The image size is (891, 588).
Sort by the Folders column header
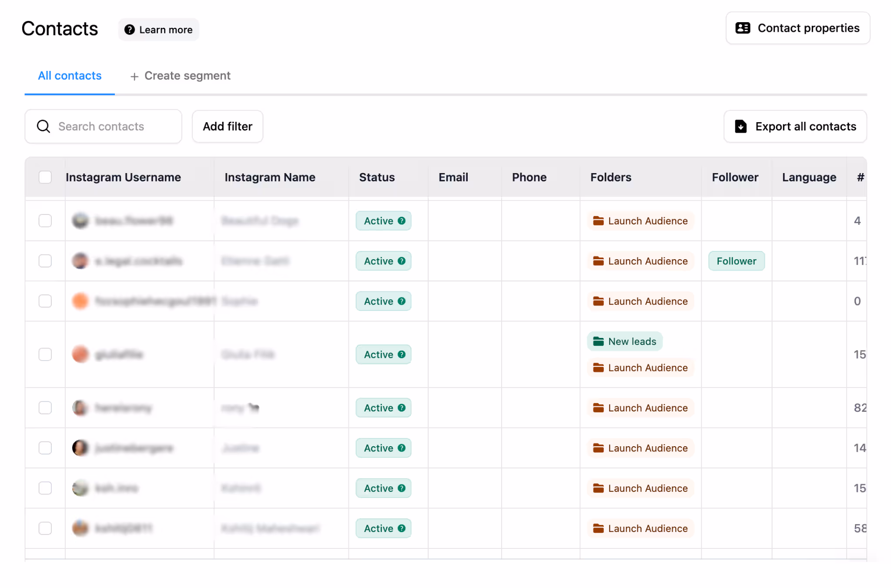pos(610,177)
